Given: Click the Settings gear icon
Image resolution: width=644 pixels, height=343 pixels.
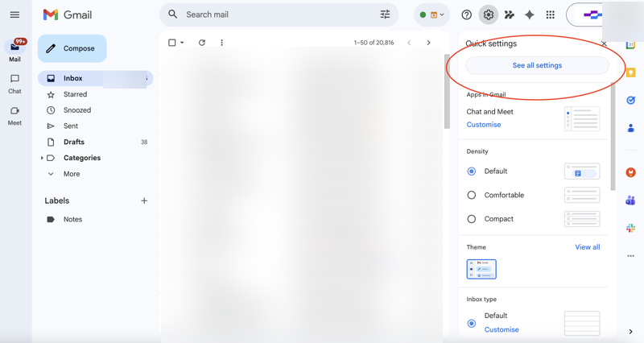Looking at the screenshot, I should pyautogui.click(x=489, y=14).
